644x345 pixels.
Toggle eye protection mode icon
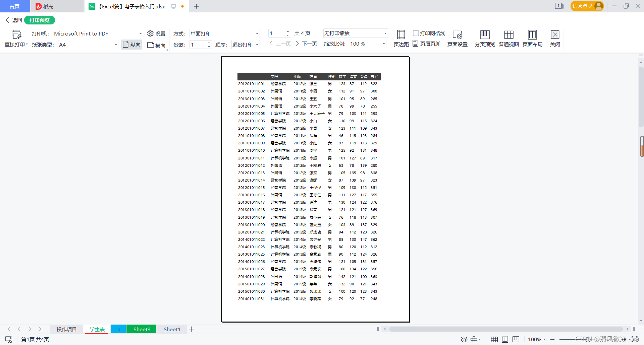[464, 339]
